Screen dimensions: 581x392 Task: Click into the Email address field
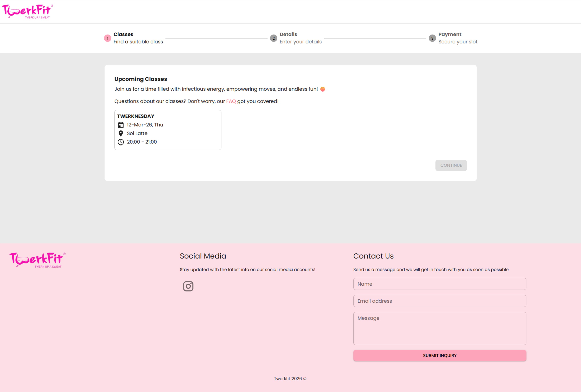(440, 301)
